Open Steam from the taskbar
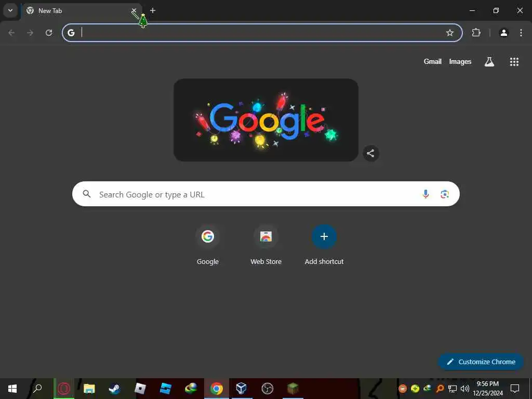532x399 pixels. [x=115, y=389]
